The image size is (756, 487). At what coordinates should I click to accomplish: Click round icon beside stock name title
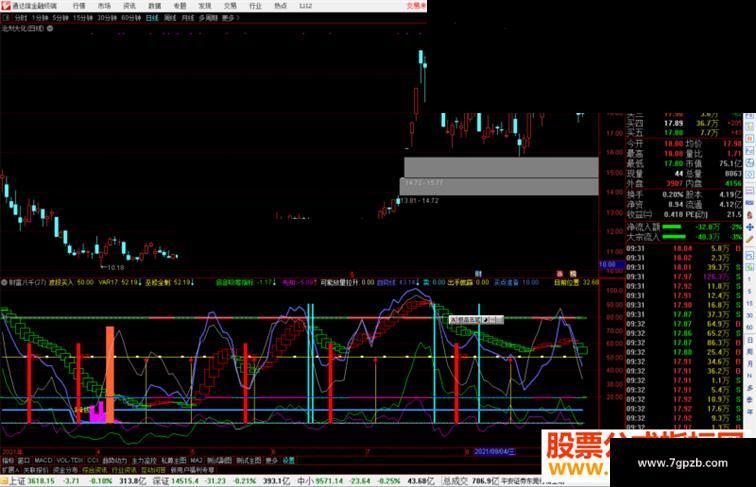[x=50, y=28]
